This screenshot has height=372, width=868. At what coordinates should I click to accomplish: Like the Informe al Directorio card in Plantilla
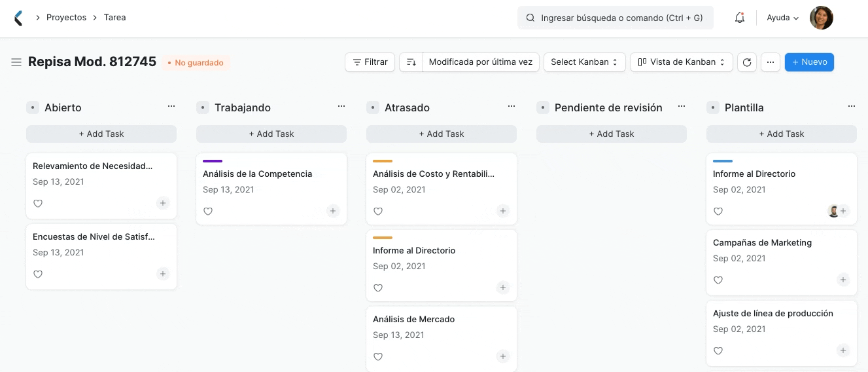tap(718, 212)
